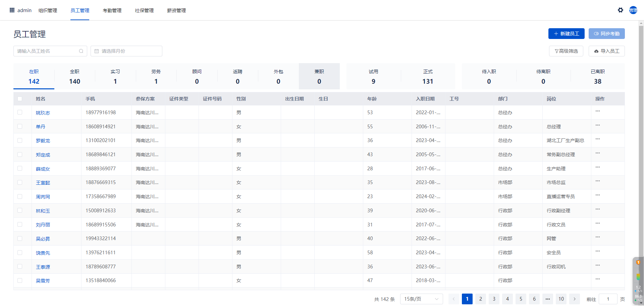
Task: Open the 高级筛选 advanced filter
Action: 566,51
